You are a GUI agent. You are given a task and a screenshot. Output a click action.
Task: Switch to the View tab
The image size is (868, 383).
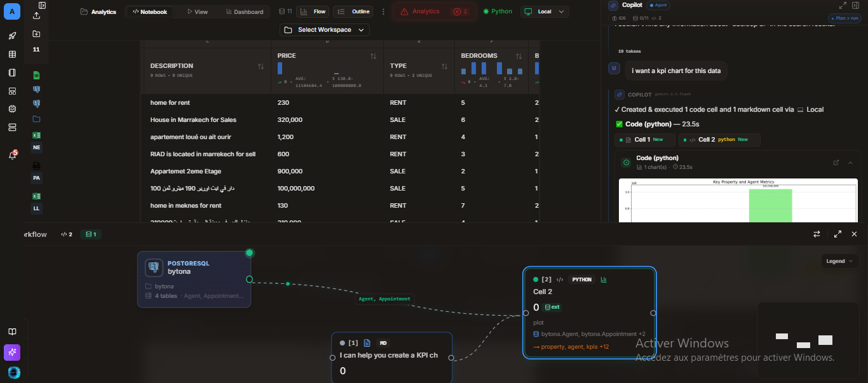[x=198, y=11]
